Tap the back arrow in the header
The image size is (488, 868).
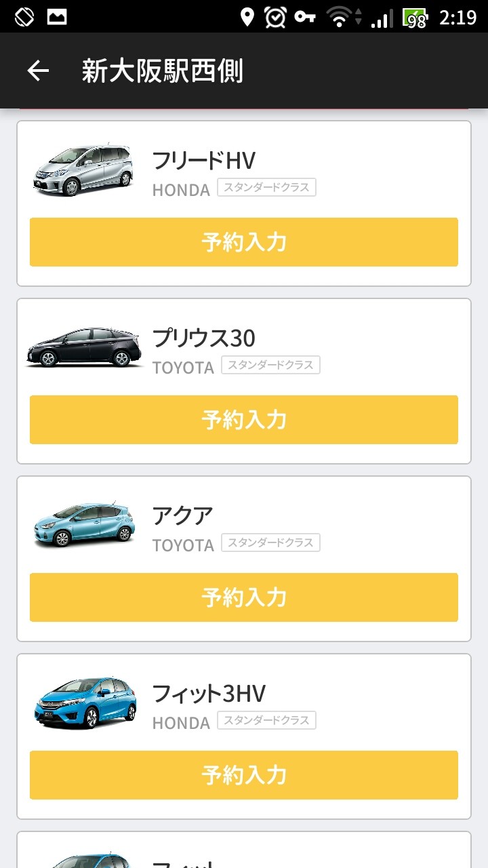point(38,71)
